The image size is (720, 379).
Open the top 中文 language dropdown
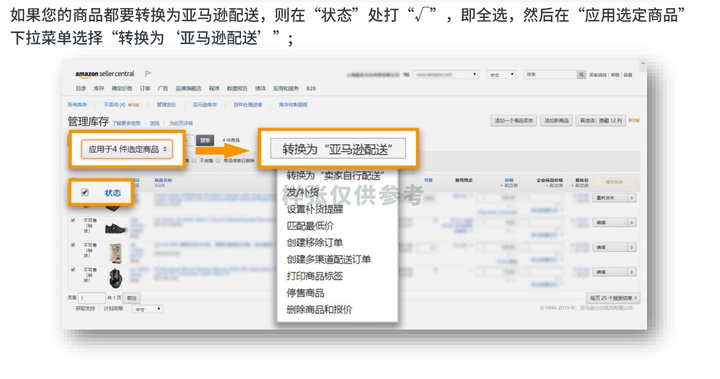coord(501,74)
